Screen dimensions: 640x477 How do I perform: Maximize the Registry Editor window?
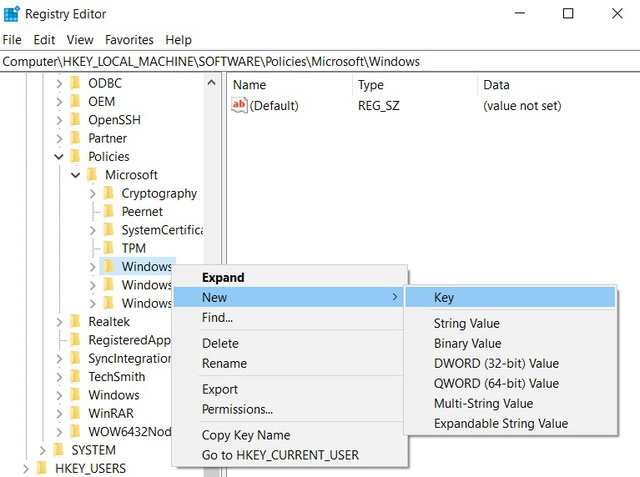(568, 13)
